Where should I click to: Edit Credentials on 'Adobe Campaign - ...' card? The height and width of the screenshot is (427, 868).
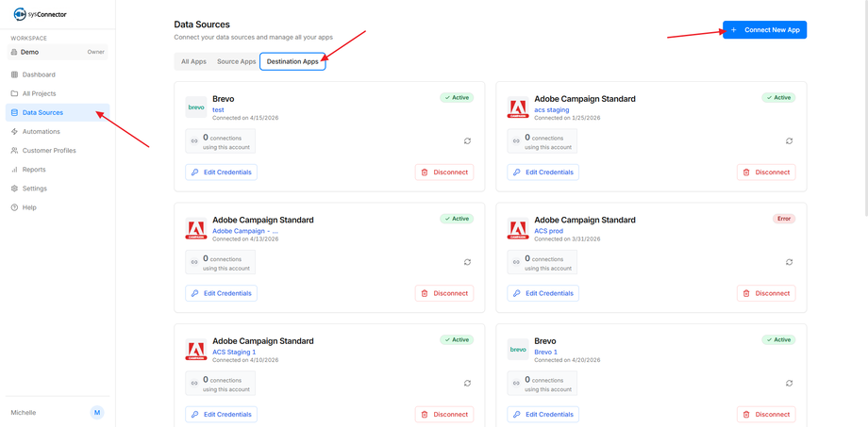pos(222,293)
